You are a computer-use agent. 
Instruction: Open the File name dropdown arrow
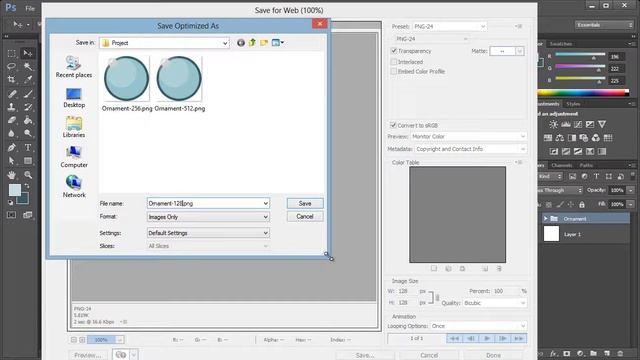265,203
